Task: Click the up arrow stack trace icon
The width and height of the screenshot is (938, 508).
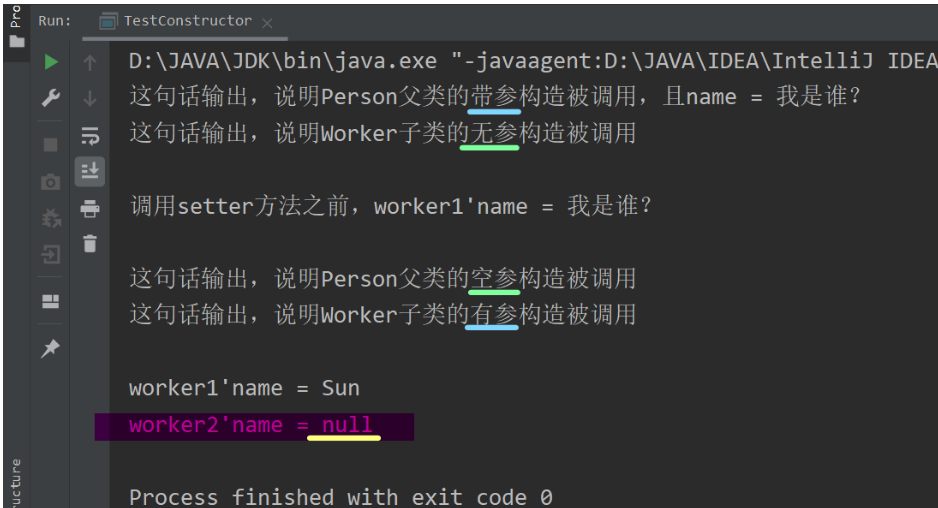Action: coord(90,63)
